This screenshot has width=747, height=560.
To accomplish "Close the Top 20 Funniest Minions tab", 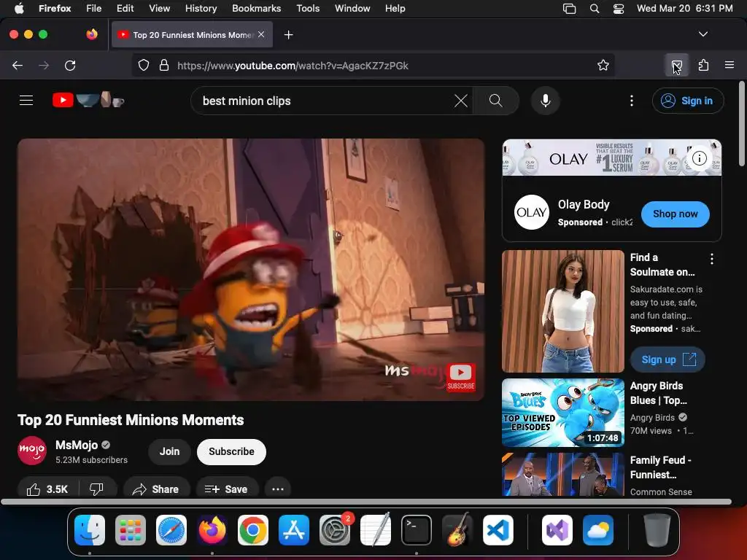I will (261, 34).
